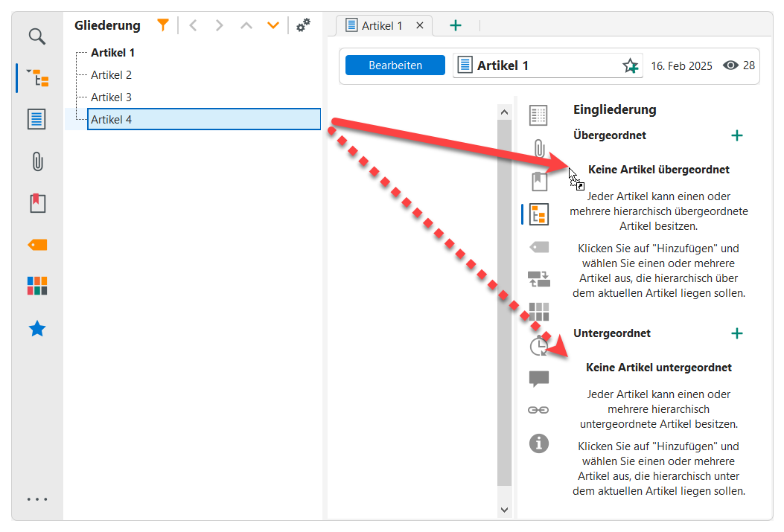Toggle the orange filter in Gliederung
The image size is (784, 532).
[163, 25]
